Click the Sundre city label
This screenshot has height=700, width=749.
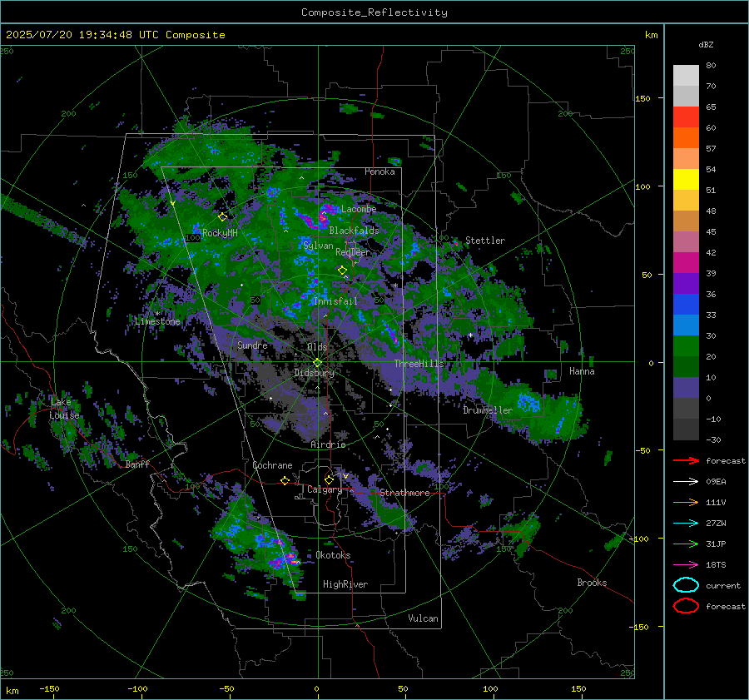[x=252, y=345]
